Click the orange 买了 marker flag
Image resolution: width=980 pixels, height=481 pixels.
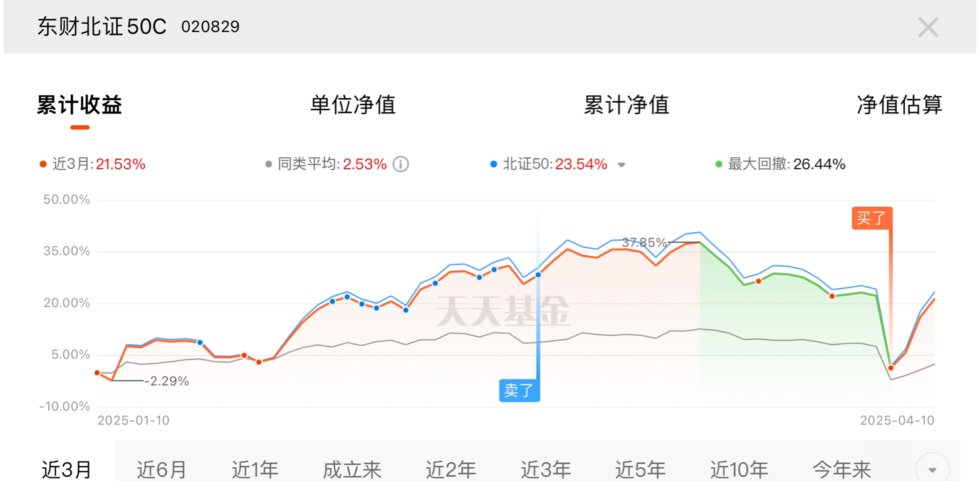pos(872,218)
